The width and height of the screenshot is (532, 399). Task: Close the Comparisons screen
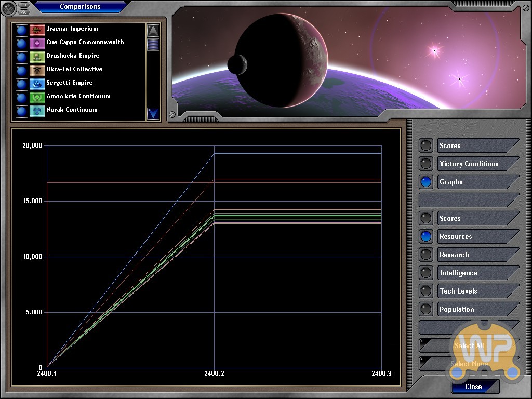tap(474, 387)
